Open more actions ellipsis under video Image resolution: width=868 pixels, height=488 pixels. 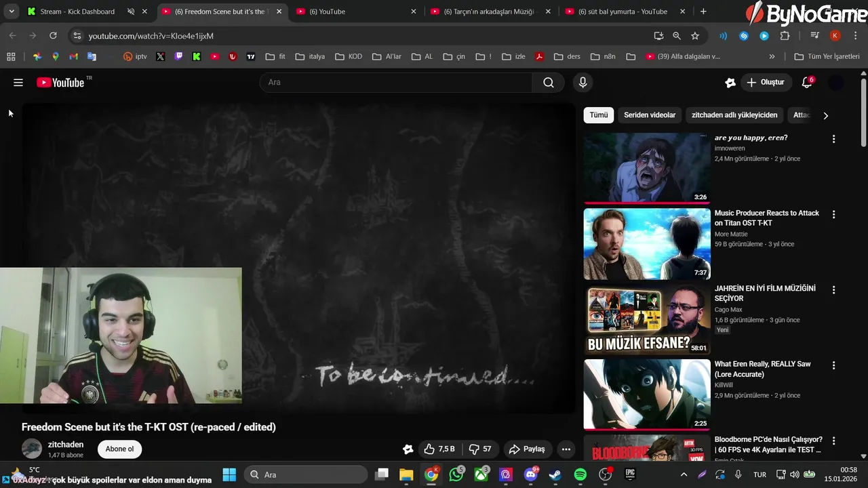(x=566, y=449)
